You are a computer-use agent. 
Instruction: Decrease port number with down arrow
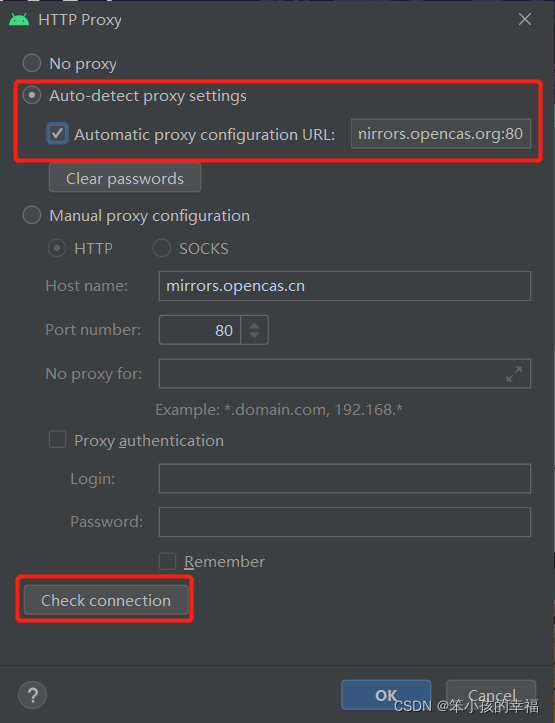254,335
